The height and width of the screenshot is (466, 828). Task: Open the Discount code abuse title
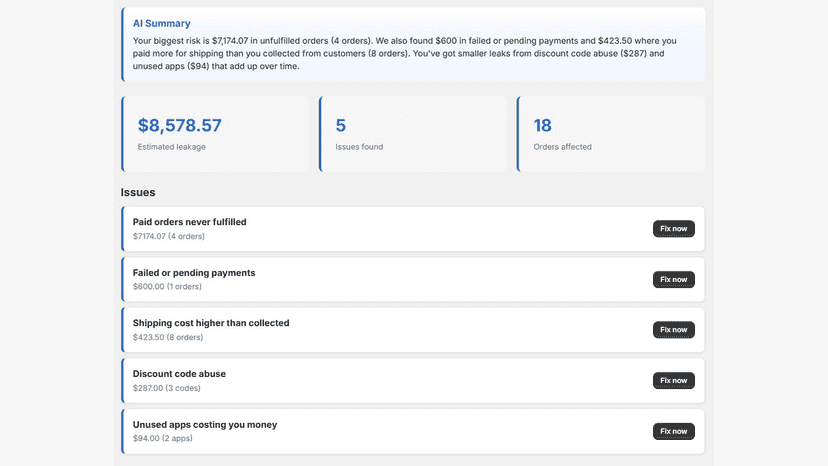coord(179,374)
